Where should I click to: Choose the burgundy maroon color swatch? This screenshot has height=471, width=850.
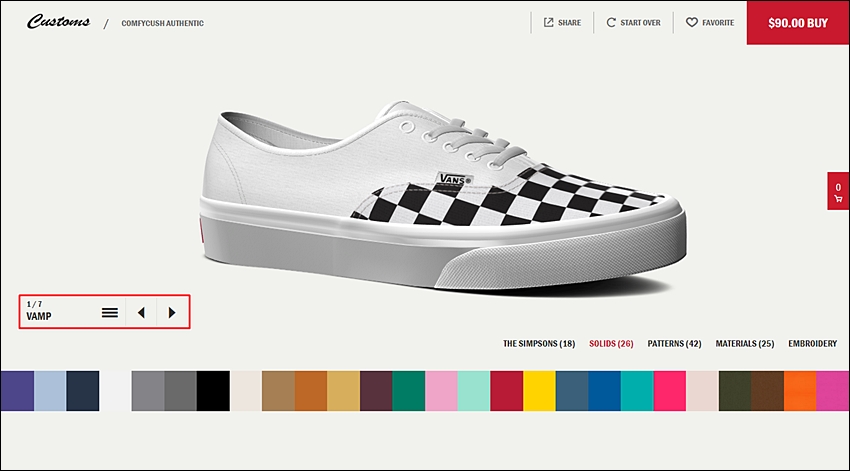[x=376, y=391]
